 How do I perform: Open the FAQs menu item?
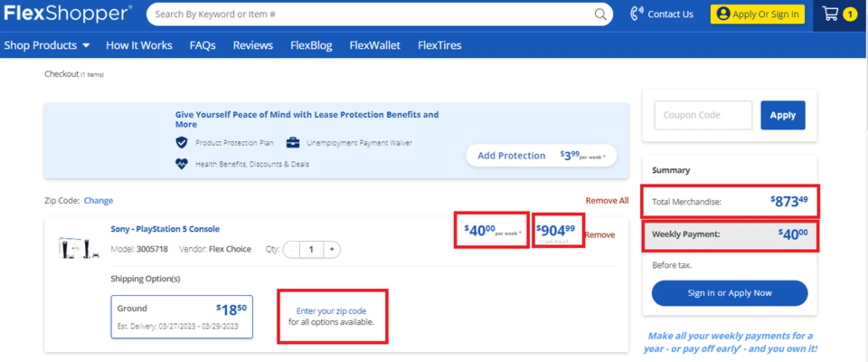(x=203, y=45)
